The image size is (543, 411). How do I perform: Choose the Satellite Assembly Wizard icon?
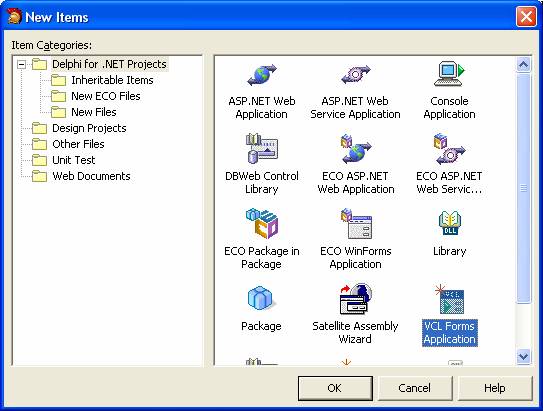[355, 298]
